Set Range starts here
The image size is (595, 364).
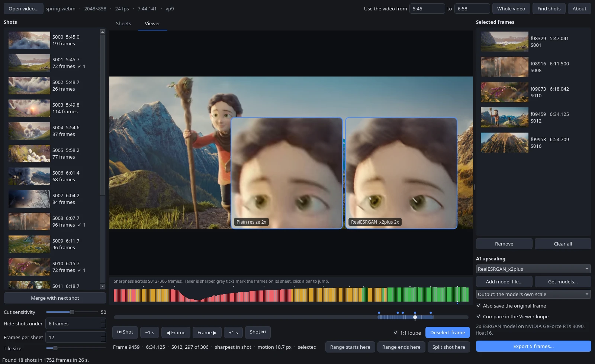[x=350, y=347]
